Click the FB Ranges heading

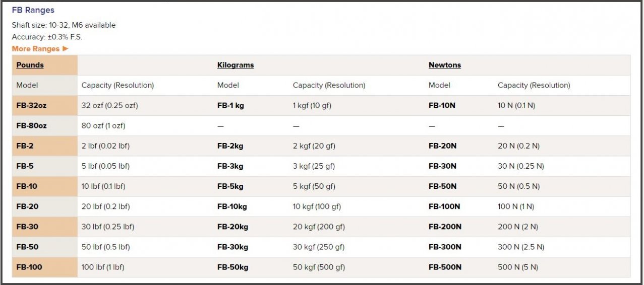(x=33, y=10)
